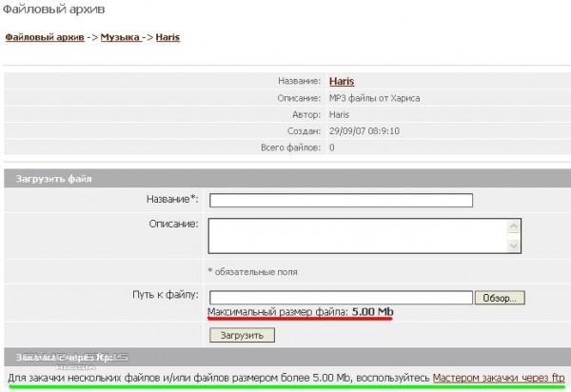
Task: Click inside the 'Описание' text area
Action: click(x=358, y=236)
